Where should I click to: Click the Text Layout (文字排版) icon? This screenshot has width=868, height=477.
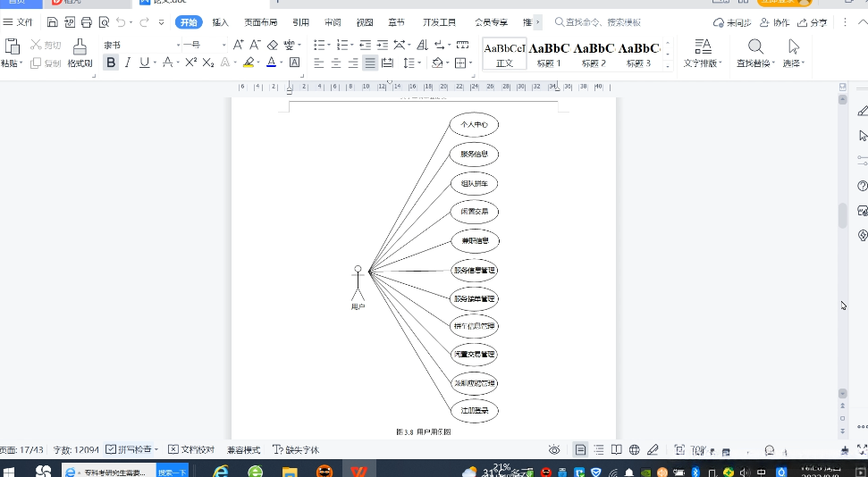tap(703, 46)
